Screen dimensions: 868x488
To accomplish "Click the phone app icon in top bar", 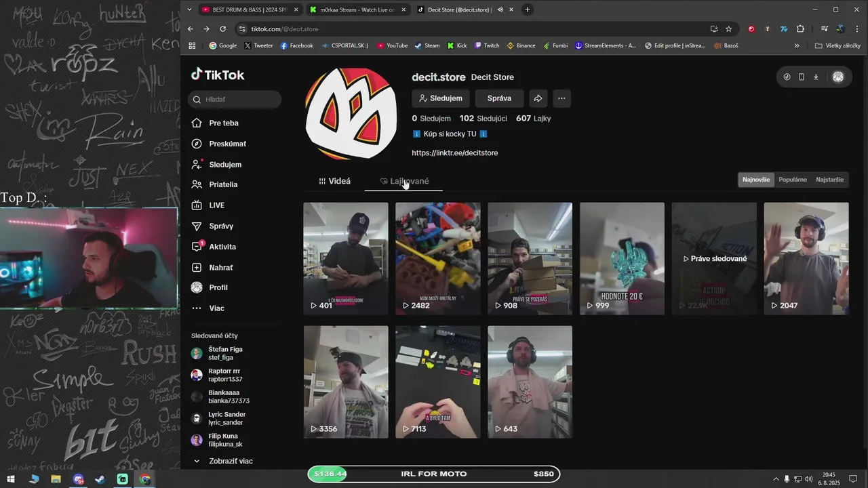I will coord(801,77).
